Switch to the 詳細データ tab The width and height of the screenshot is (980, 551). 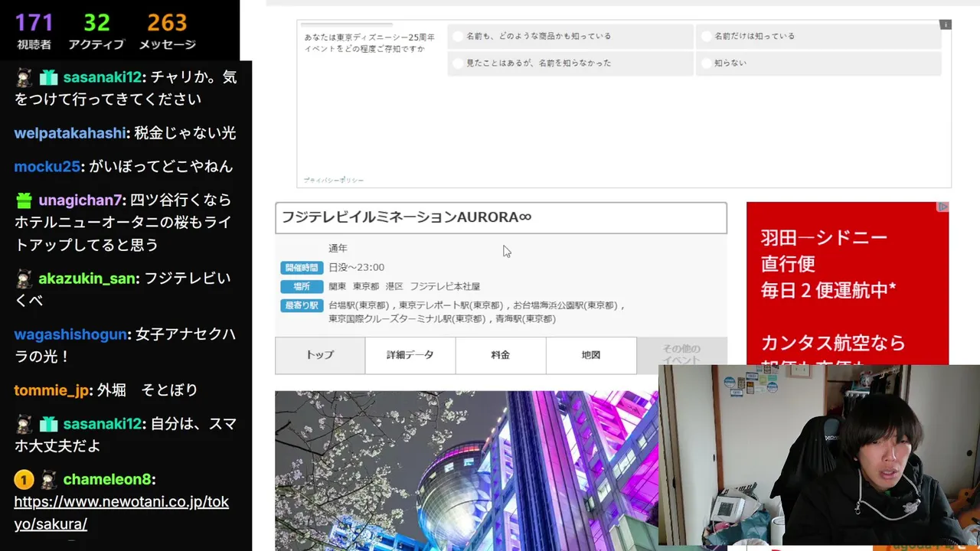pos(410,355)
